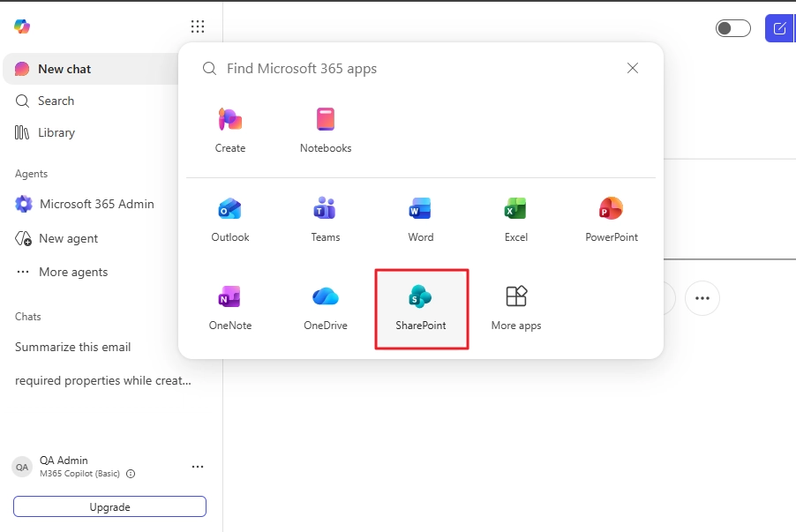Launch Word from the app panel

pos(421,220)
